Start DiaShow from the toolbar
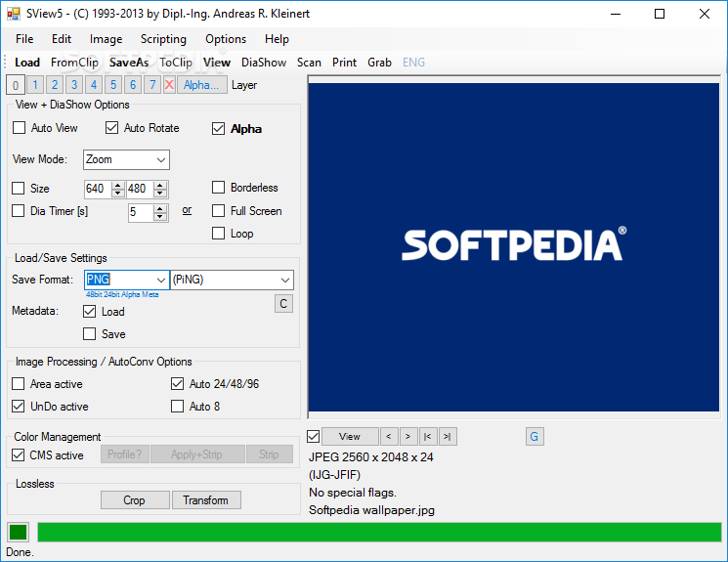The width and height of the screenshot is (728, 562). (x=264, y=63)
